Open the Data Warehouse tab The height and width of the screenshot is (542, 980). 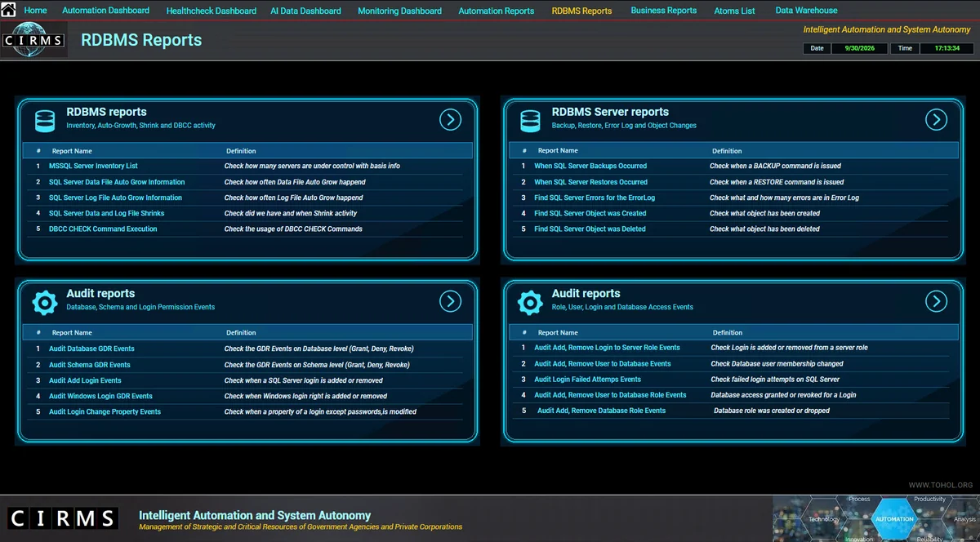tap(806, 11)
